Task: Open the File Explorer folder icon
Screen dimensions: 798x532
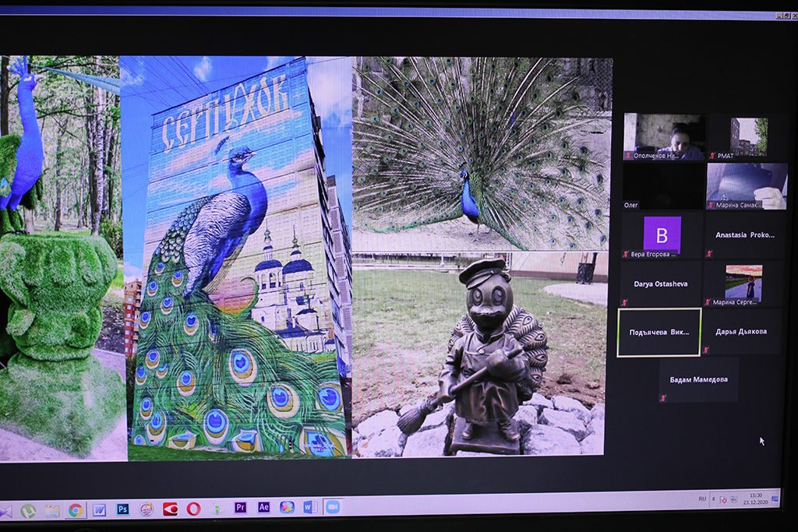Action: click(x=52, y=511)
